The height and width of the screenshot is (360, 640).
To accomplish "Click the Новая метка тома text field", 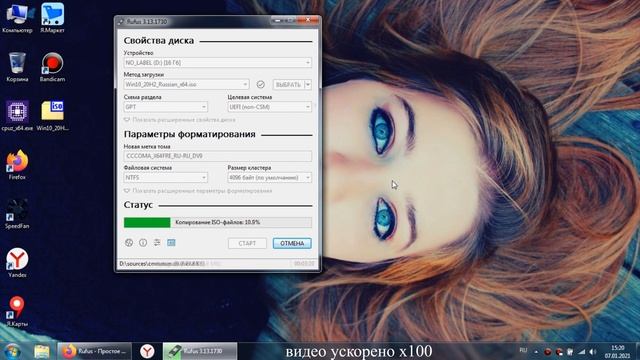I will pyautogui.click(x=218, y=156).
